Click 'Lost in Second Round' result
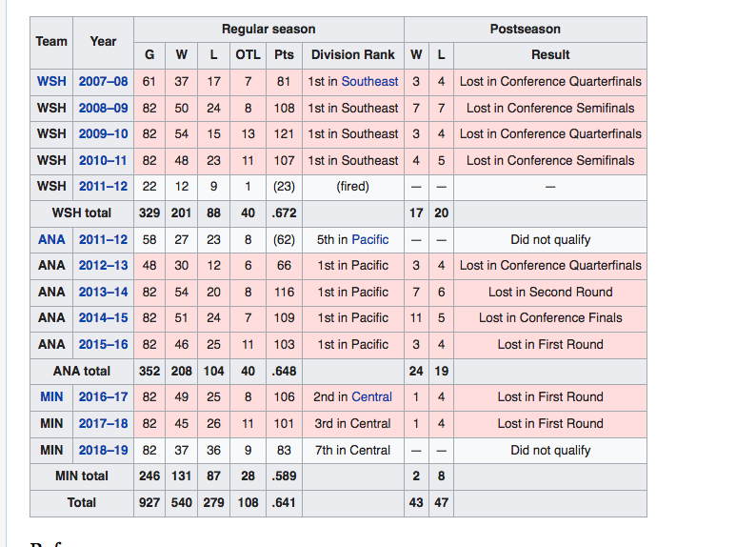The height and width of the screenshot is (547, 756). (550, 293)
